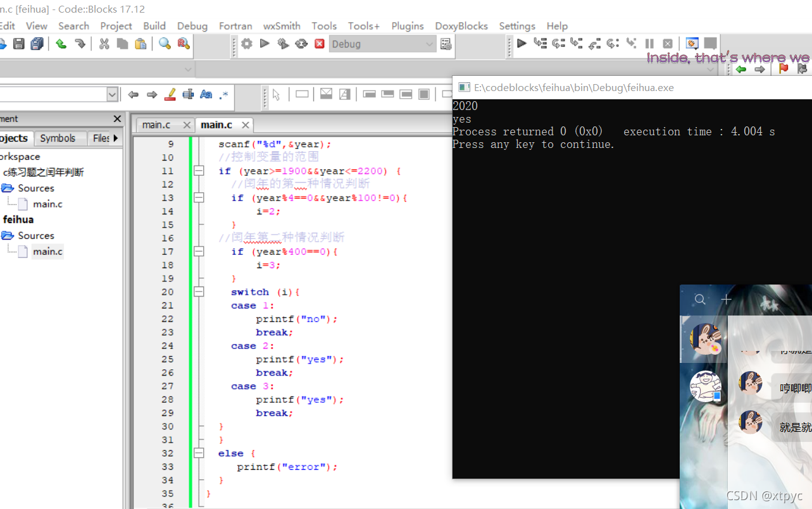The height and width of the screenshot is (509, 812).
Task: Collapse switch fold at line 20
Action: tap(199, 291)
